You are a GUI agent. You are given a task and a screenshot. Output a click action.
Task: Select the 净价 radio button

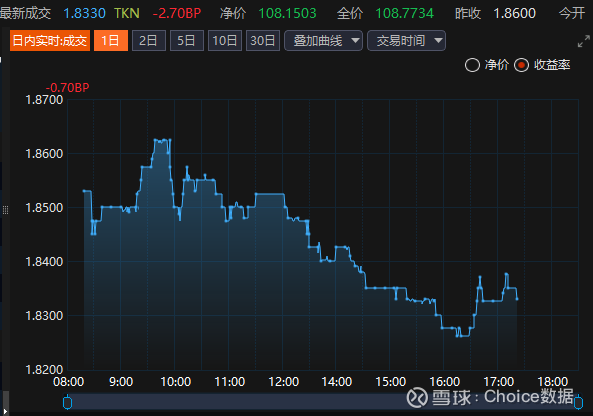(472, 65)
